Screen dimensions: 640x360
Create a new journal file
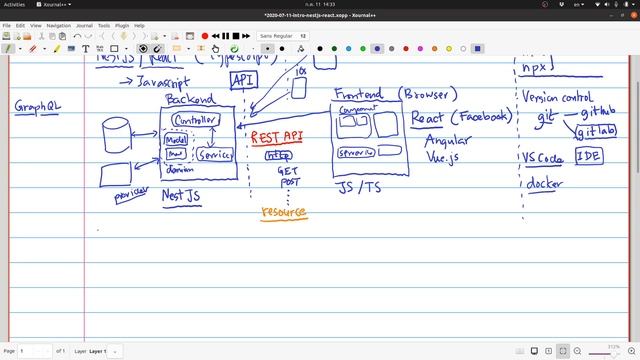[17, 36]
